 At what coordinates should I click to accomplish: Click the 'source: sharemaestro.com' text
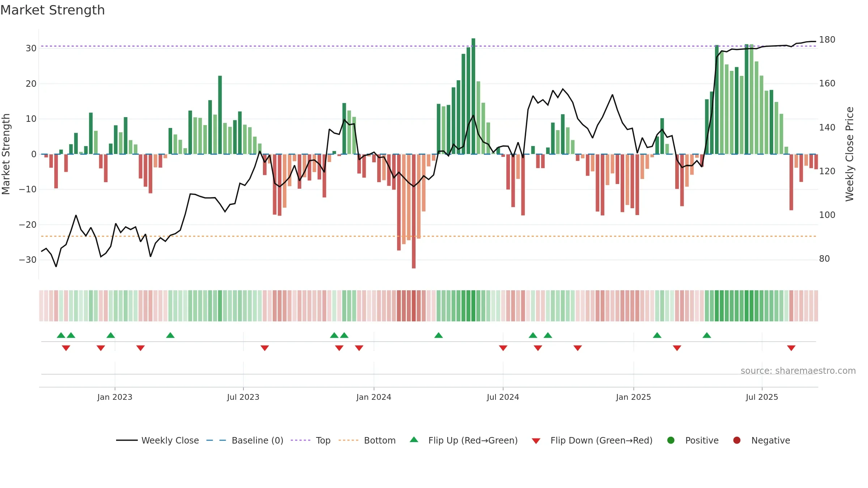click(x=798, y=371)
